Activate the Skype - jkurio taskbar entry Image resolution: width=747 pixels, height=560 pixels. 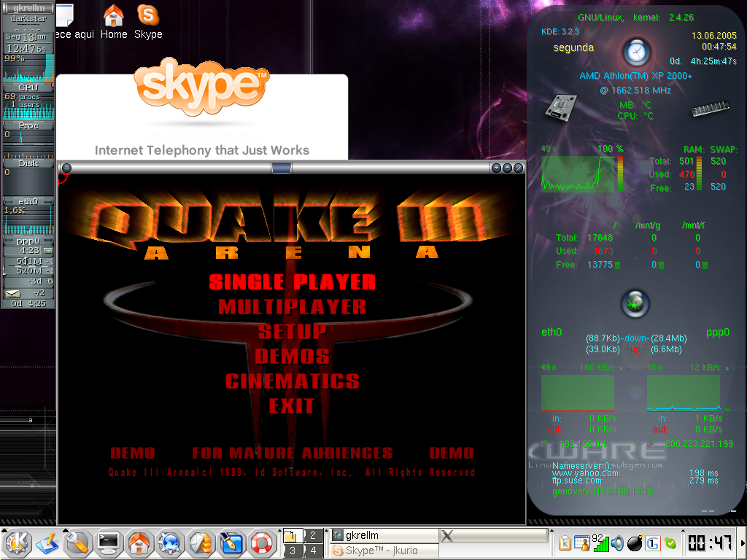(384, 551)
